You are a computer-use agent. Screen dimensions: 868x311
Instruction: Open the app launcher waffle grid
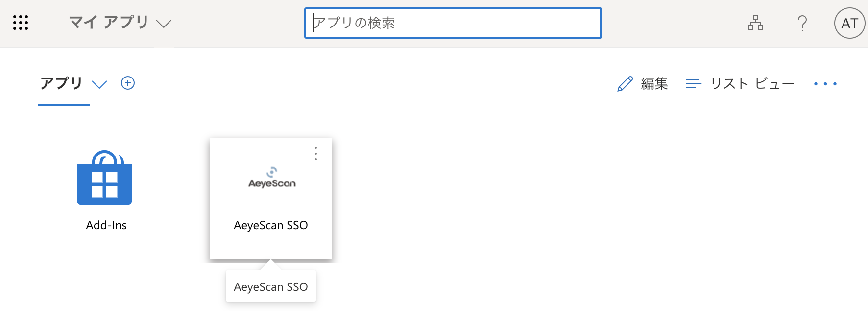[x=21, y=23]
